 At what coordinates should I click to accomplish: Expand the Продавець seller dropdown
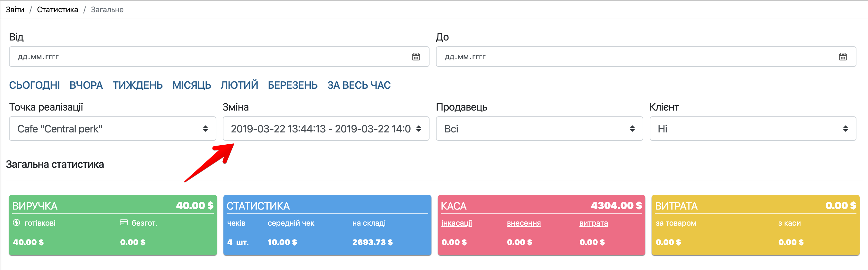click(539, 129)
